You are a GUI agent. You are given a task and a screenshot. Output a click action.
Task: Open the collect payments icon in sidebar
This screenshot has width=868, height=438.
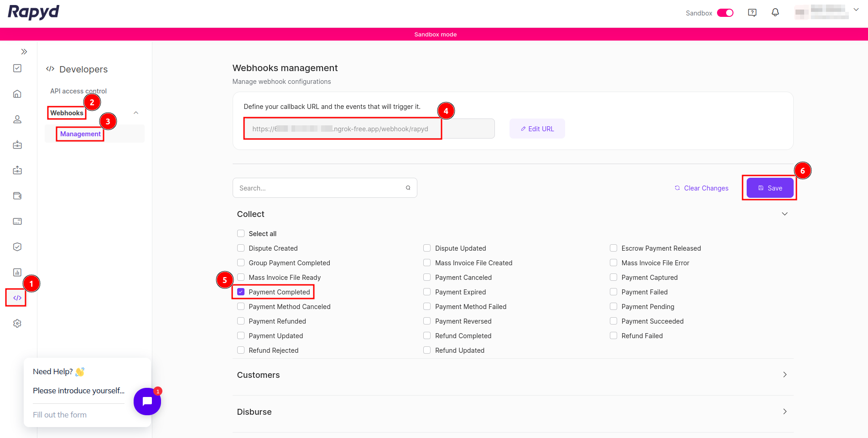coord(17,145)
